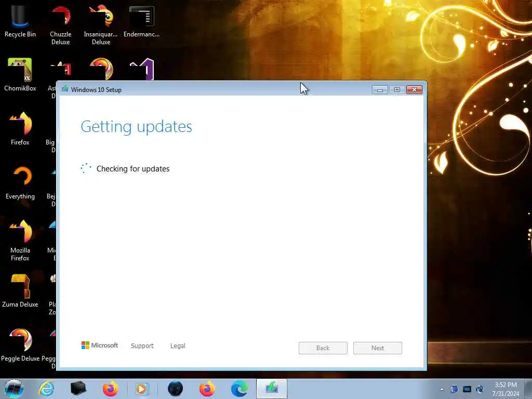The width and height of the screenshot is (532, 399).
Task: Launch Microsoft Edge from the taskbar
Action: 239,389
